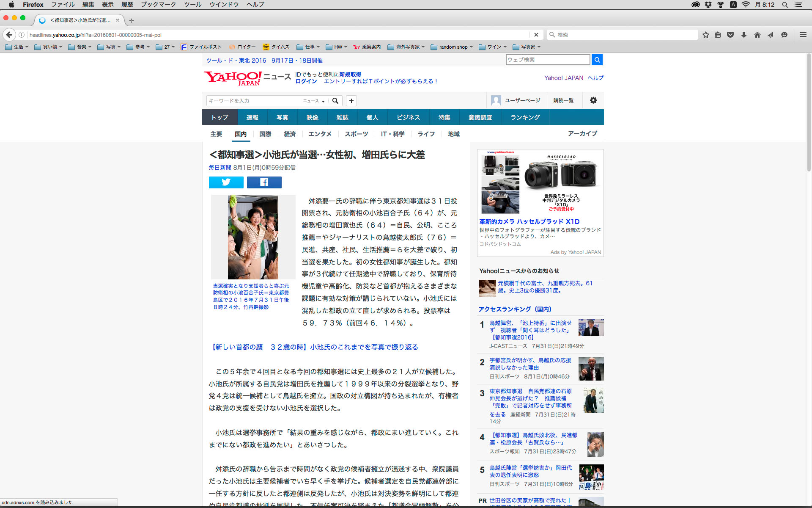Open the Firefox hamburger menu
This screenshot has height=508, width=812.
coord(803,35)
